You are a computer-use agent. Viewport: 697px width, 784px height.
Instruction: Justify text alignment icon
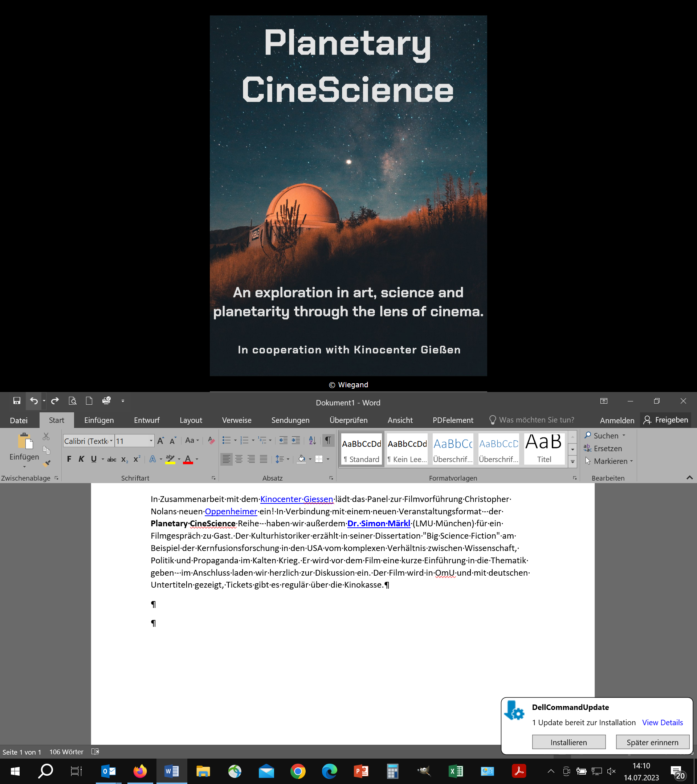[x=264, y=459]
